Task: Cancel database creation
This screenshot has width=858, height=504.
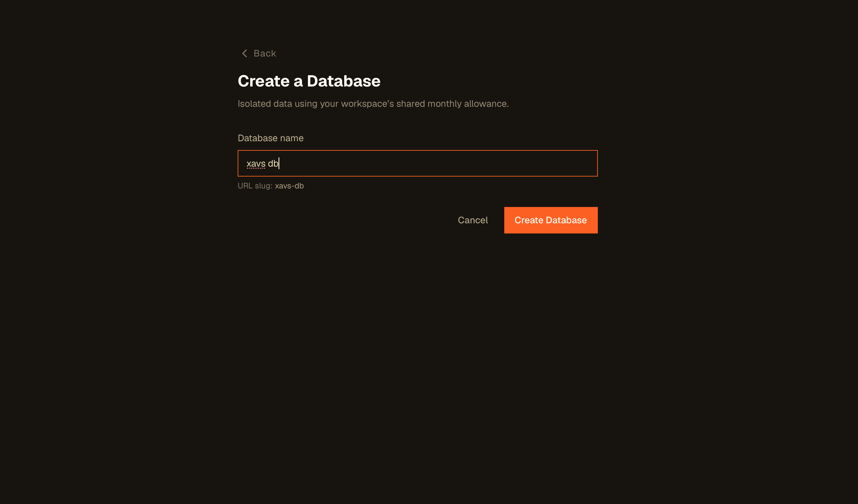Action: pos(472,220)
